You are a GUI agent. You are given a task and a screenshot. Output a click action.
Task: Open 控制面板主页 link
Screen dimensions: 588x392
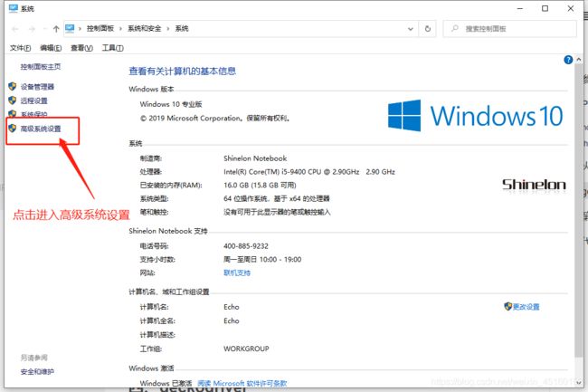[x=41, y=67]
